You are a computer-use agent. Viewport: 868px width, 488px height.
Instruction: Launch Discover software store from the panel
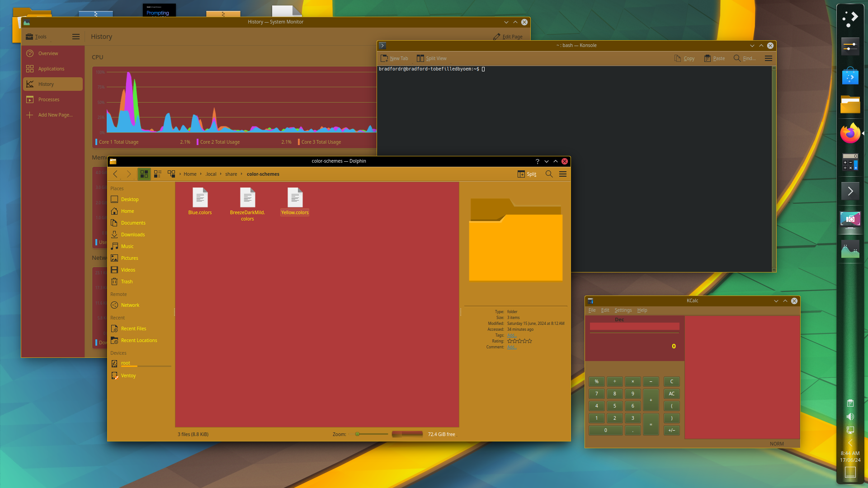pyautogui.click(x=850, y=75)
